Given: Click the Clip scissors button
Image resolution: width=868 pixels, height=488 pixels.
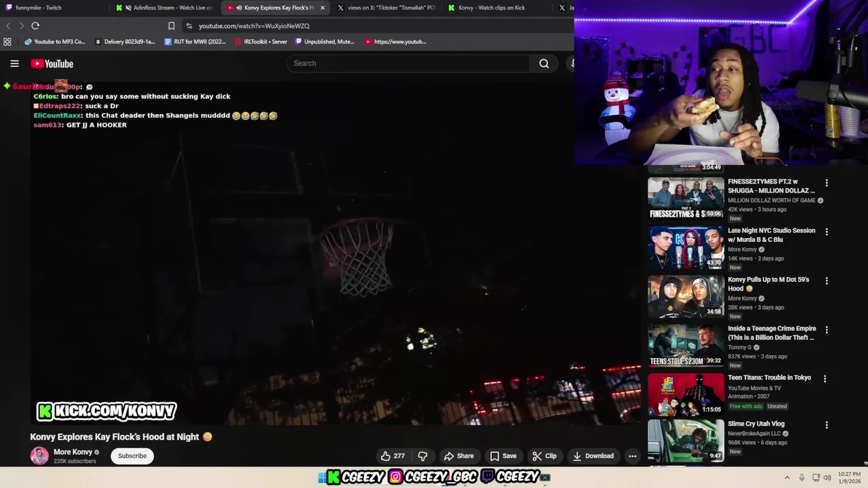Looking at the screenshot, I should tap(545, 456).
